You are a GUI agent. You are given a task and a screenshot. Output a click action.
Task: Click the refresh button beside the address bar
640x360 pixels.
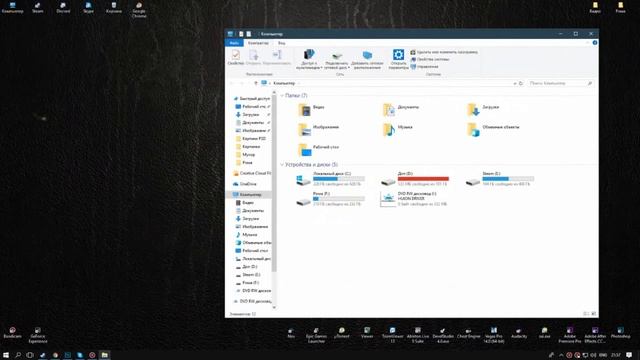pos(521,83)
